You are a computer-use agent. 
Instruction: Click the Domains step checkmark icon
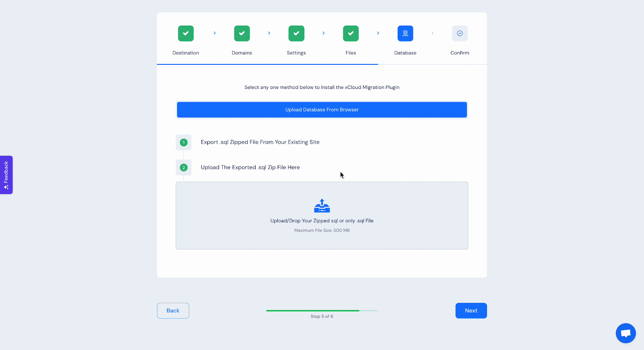(x=242, y=33)
